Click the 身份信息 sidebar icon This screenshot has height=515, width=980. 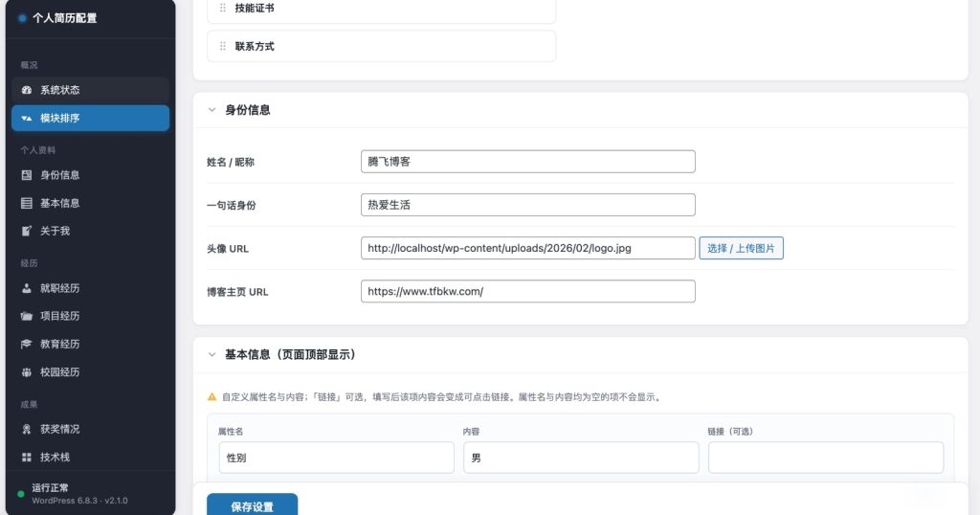[x=26, y=175]
